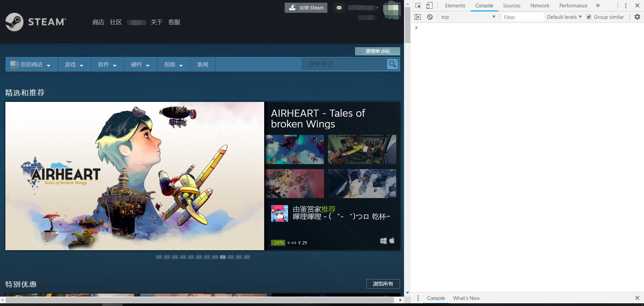
Task: Click the Windows platform icon
Action: pos(383,241)
